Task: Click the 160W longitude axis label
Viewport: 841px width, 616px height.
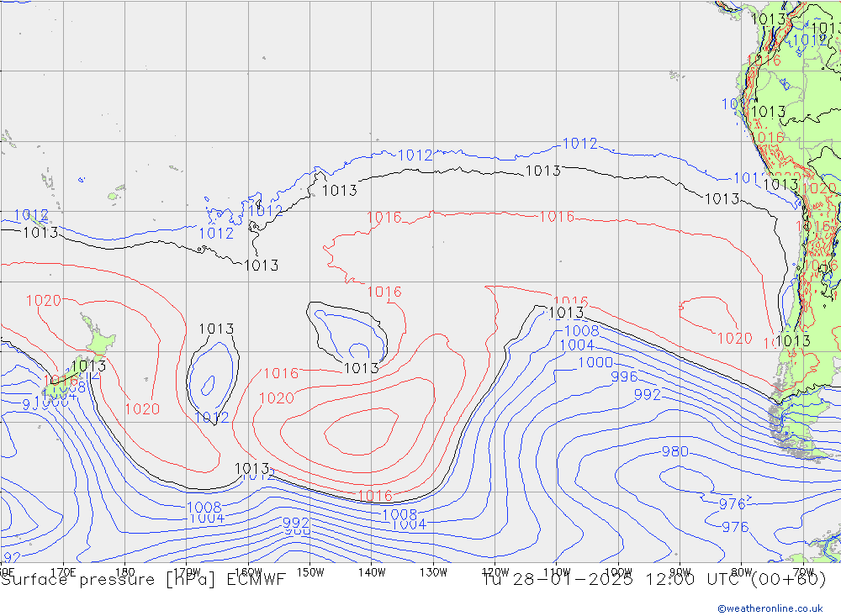Action: point(249,571)
